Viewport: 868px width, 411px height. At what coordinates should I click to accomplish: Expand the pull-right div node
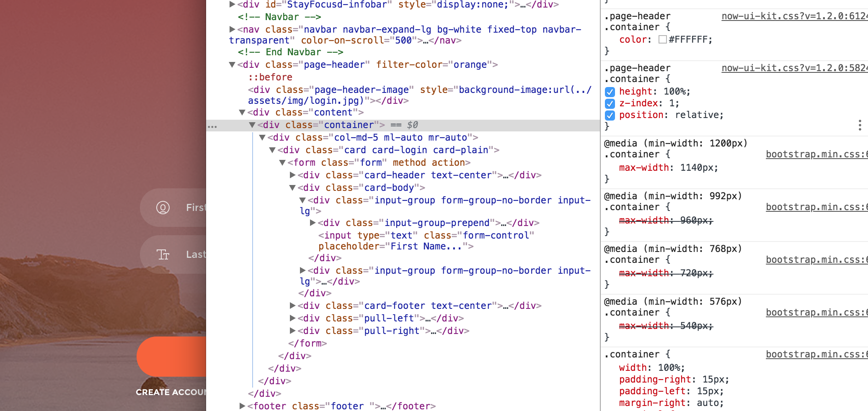pyautogui.click(x=292, y=331)
